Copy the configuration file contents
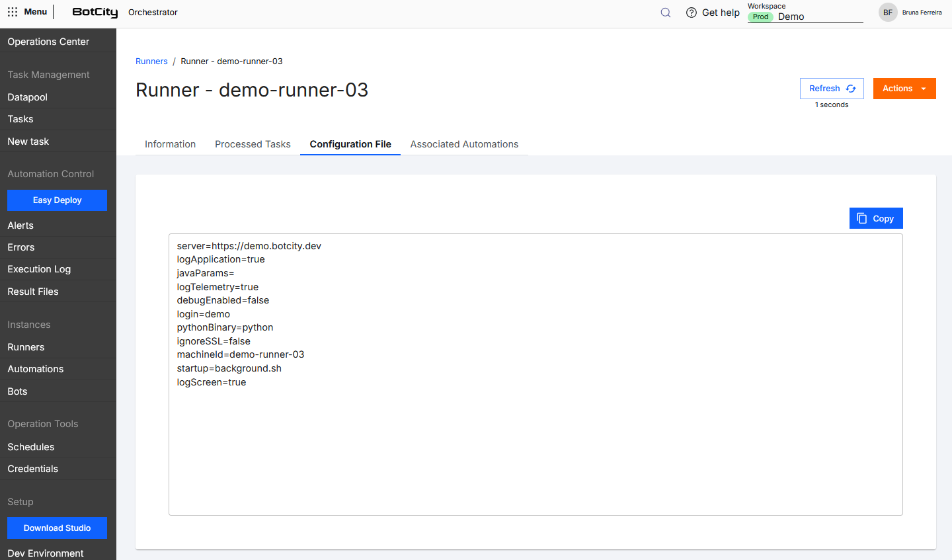Viewport: 952px width, 560px height. [876, 218]
